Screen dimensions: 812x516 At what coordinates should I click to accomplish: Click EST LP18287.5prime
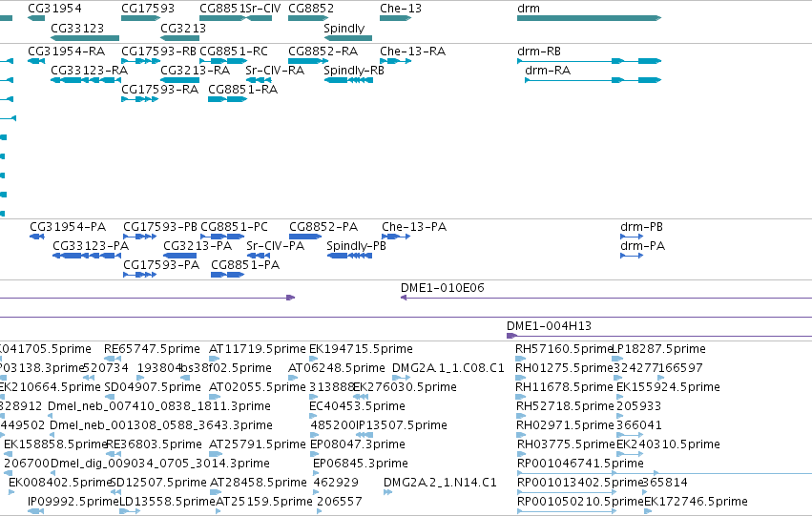[617, 359]
